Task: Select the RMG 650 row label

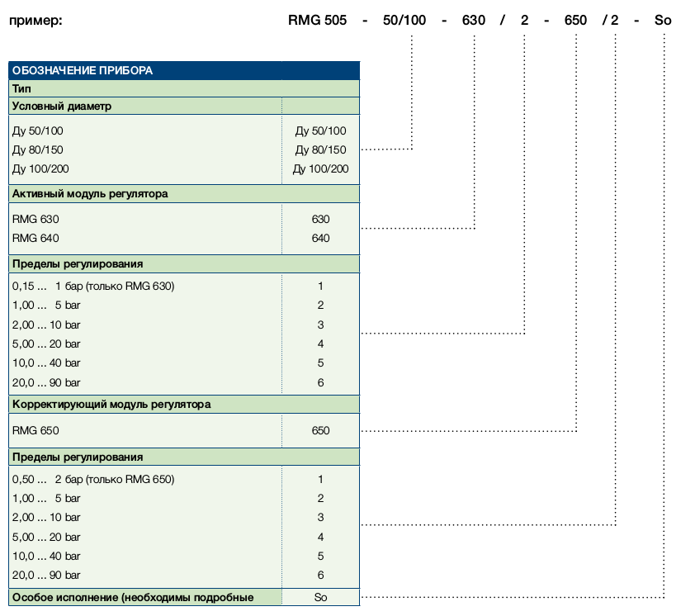Action: click(35, 431)
